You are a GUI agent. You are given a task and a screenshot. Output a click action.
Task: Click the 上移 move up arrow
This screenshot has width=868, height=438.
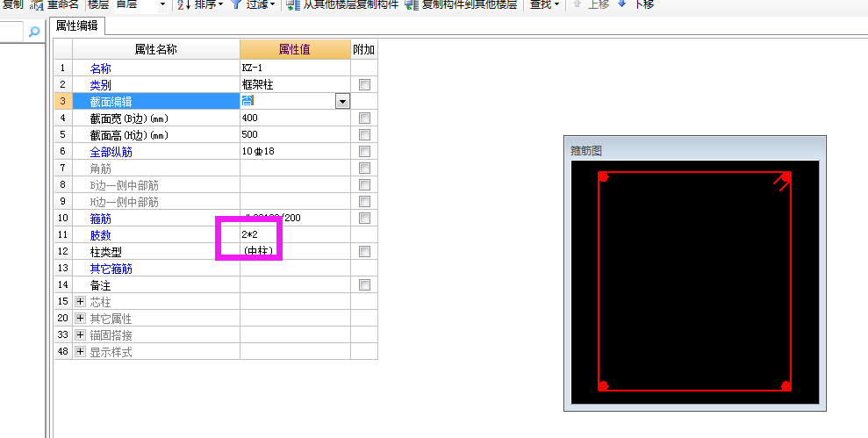pyautogui.click(x=577, y=4)
